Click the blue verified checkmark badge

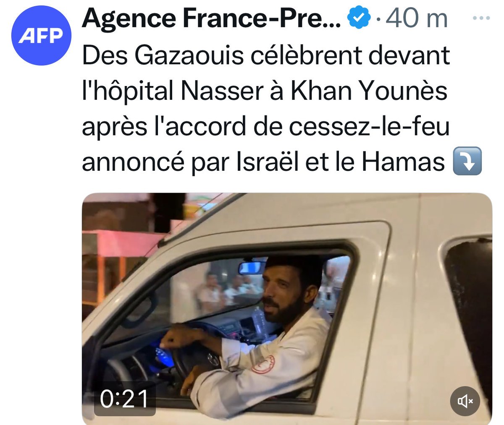point(359,18)
